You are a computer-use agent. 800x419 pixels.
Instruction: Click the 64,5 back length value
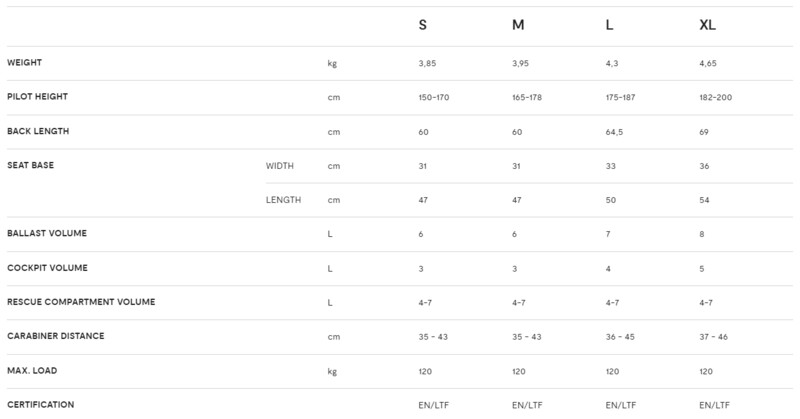pos(614,132)
